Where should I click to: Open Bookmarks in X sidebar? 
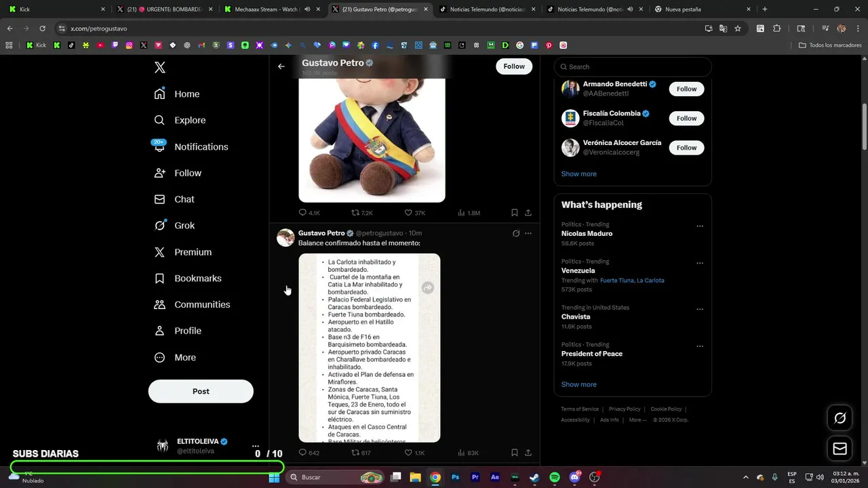[188, 279]
